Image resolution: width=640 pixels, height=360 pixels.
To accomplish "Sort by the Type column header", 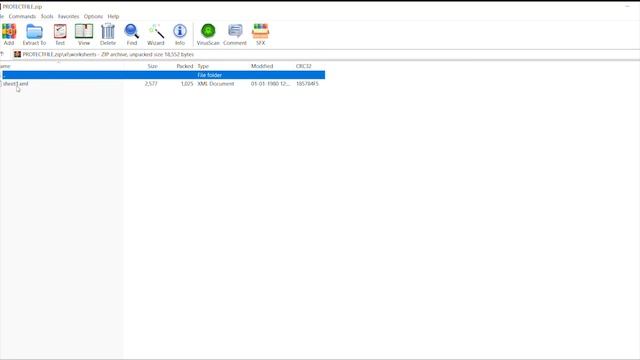I will click(x=203, y=66).
